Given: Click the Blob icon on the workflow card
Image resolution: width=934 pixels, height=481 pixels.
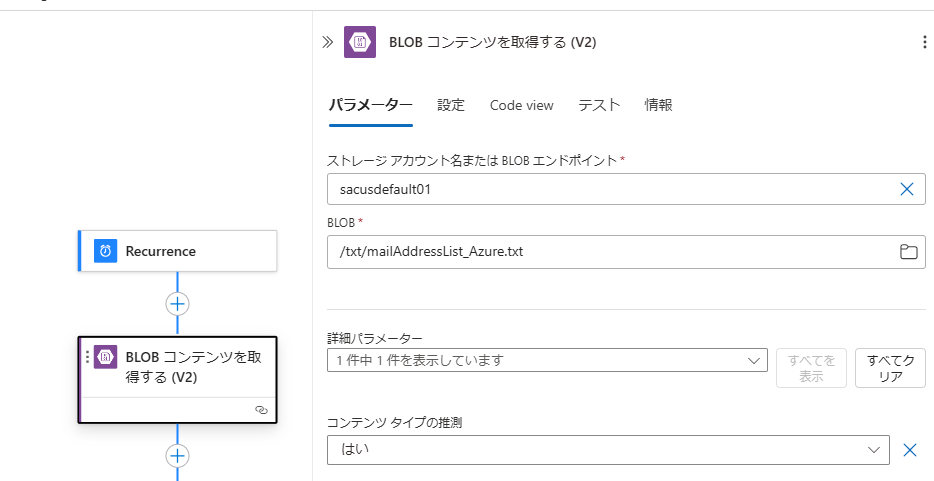Looking at the screenshot, I should point(105,357).
